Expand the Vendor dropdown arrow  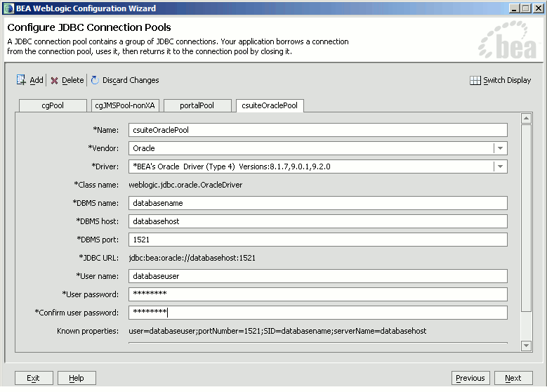pos(500,148)
